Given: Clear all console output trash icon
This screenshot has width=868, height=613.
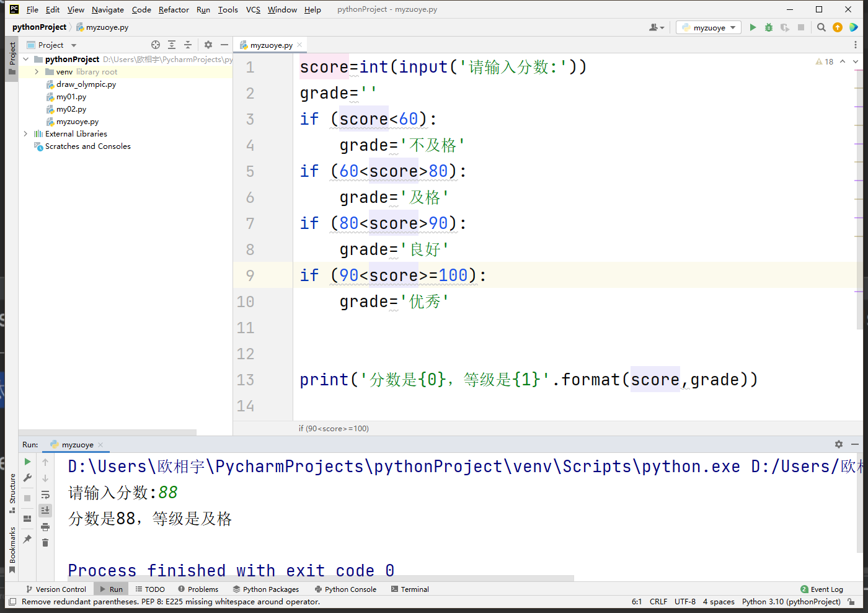Looking at the screenshot, I should (45, 543).
